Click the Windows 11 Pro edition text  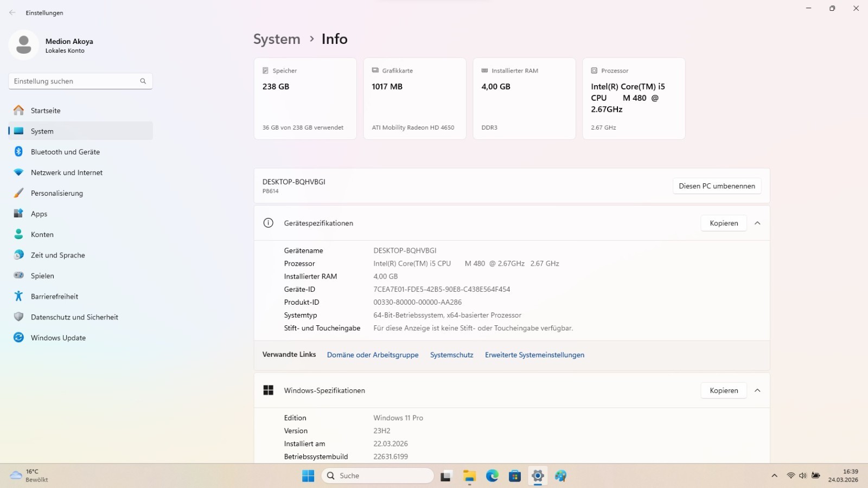tap(398, 418)
